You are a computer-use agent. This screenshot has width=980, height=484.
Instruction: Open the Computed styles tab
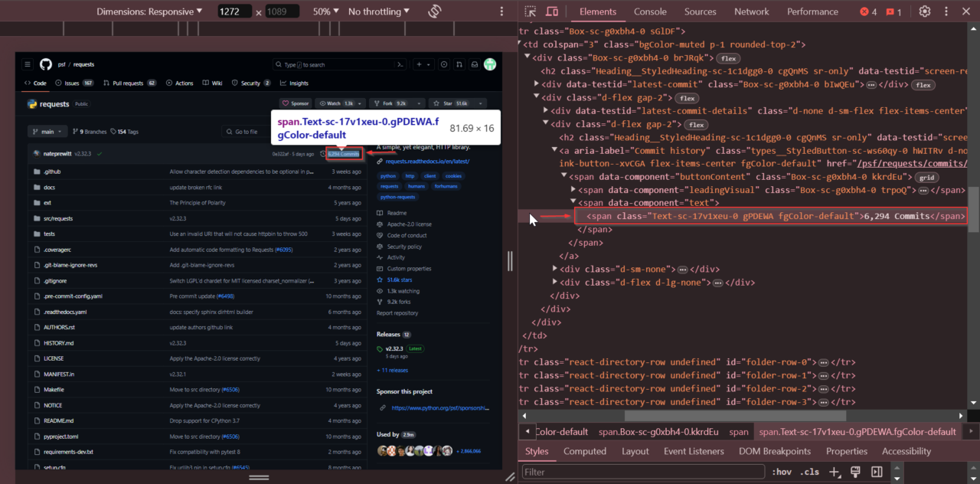click(585, 451)
